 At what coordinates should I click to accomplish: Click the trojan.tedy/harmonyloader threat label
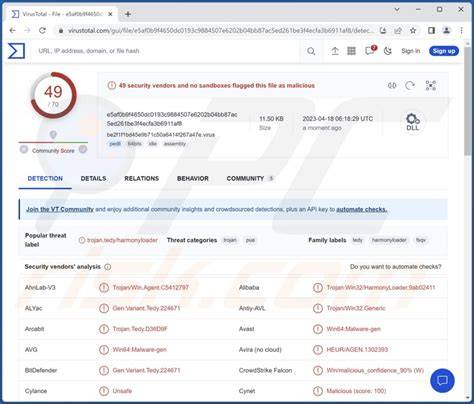[x=122, y=240]
